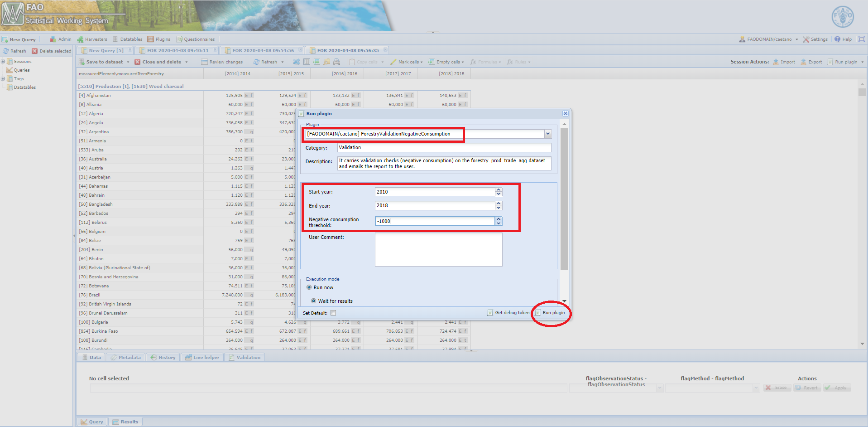Click Revert in the Actions area

[x=807, y=388]
